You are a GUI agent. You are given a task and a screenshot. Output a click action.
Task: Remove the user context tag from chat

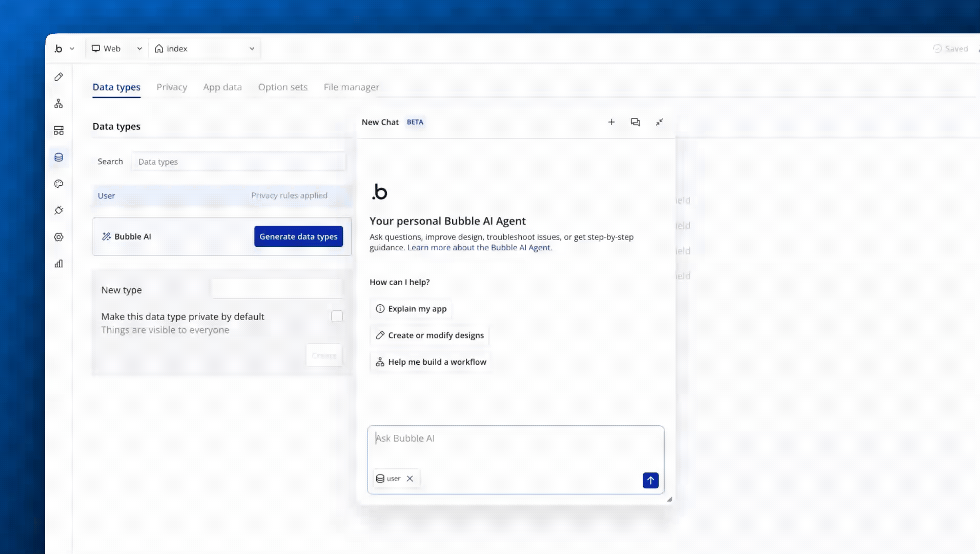pyautogui.click(x=410, y=479)
